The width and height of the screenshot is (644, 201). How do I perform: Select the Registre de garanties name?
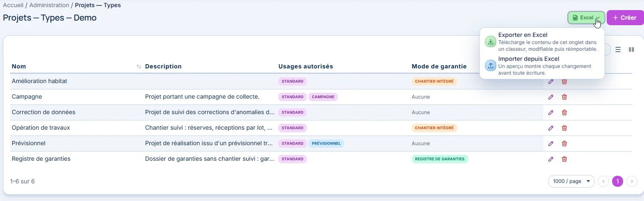click(41, 159)
